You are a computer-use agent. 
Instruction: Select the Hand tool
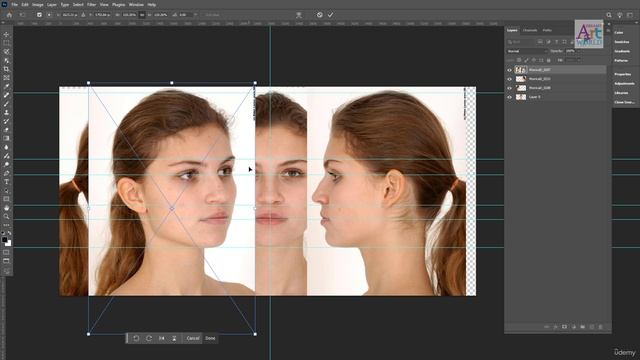click(x=6, y=208)
